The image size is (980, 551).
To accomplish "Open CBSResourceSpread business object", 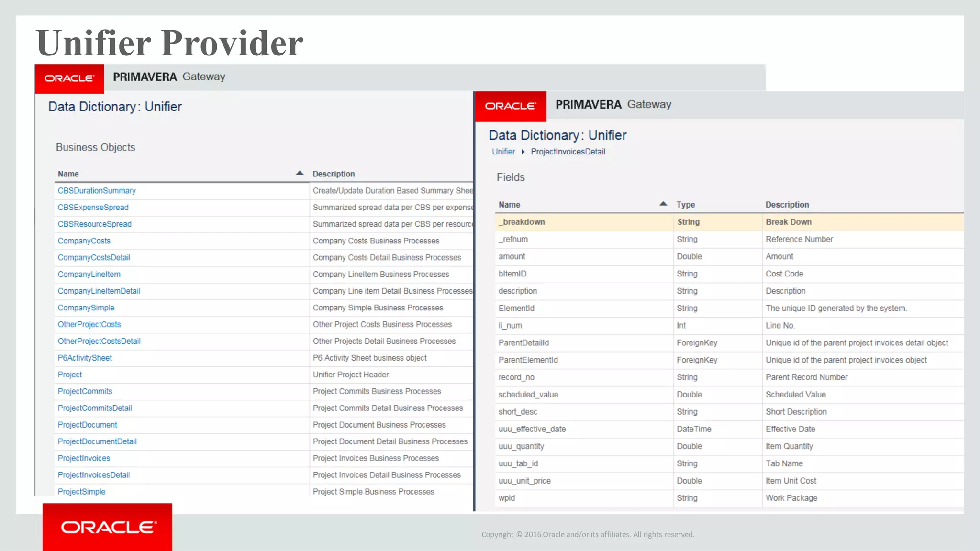I will 95,224.
